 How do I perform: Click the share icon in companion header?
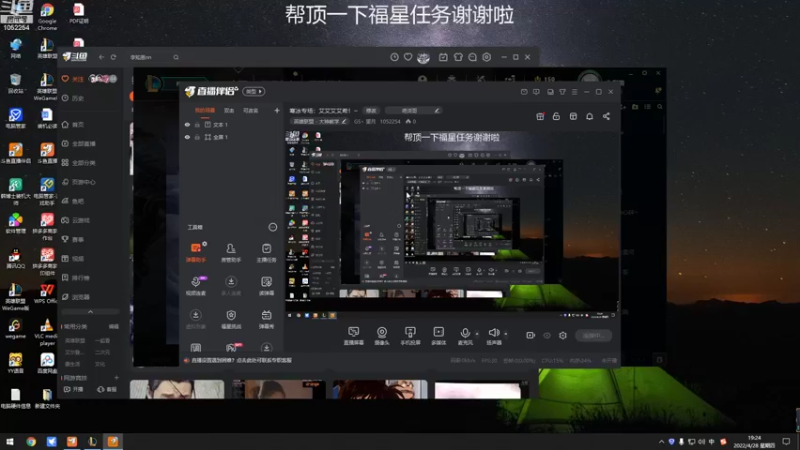(x=606, y=116)
